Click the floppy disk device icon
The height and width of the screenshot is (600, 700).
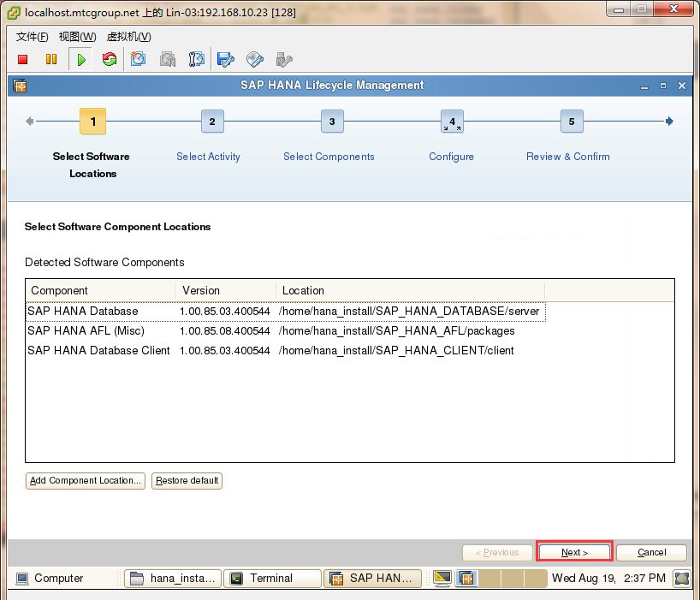click(225, 59)
